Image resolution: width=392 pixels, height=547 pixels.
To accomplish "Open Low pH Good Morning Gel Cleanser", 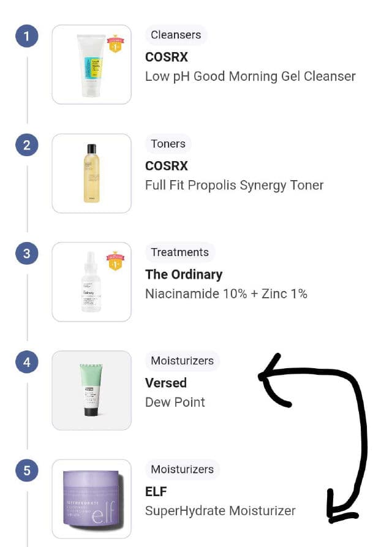I will pyautogui.click(x=250, y=77).
